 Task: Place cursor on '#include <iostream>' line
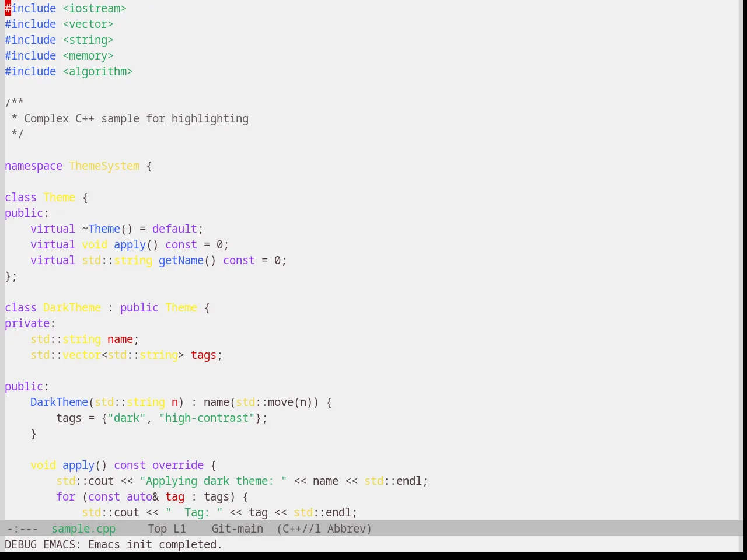pos(65,8)
